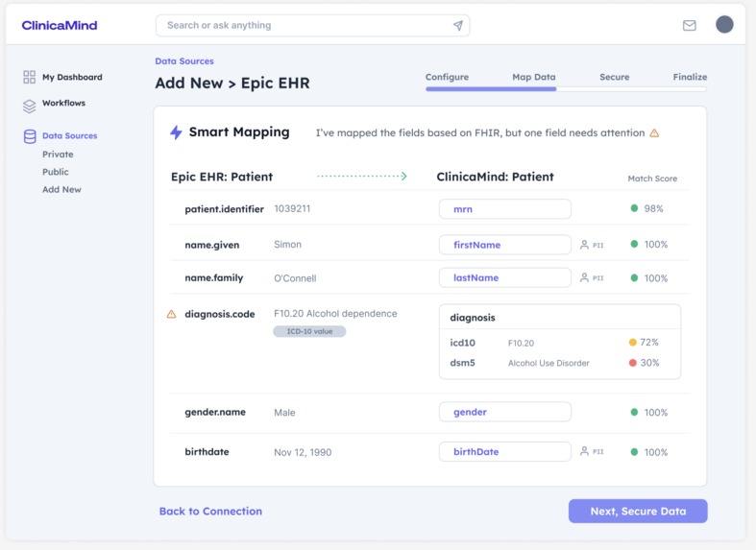Click the Match Score column header
This screenshot has width=756, height=550.
(x=652, y=179)
